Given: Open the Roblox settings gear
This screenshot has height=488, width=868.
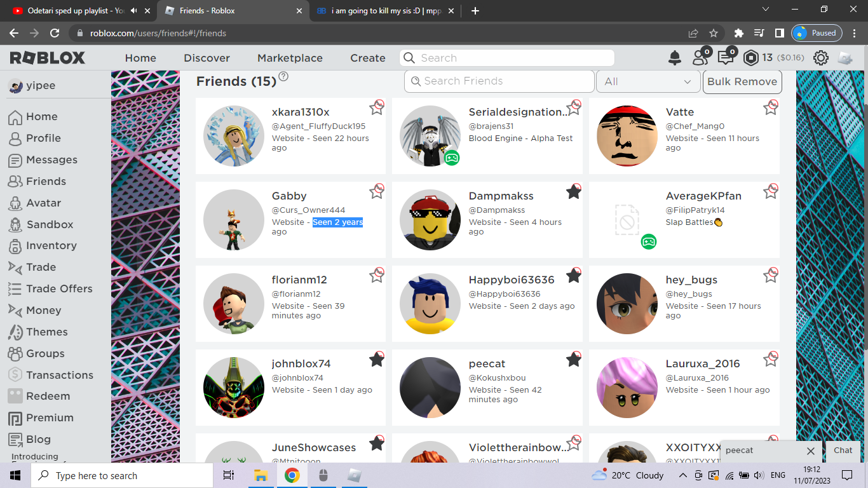Looking at the screenshot, I should pos(821,58).
